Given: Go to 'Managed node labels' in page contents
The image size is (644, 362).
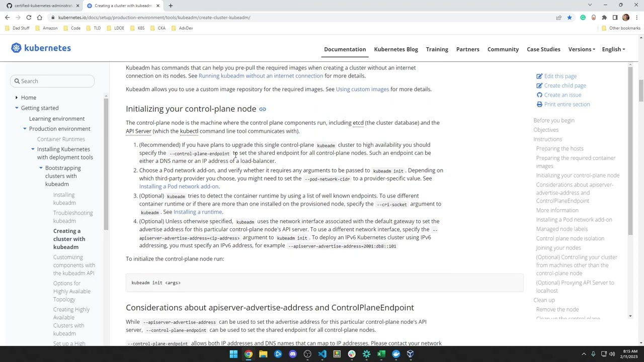Looking at the screenshot, I should click(x=561, y=229).
